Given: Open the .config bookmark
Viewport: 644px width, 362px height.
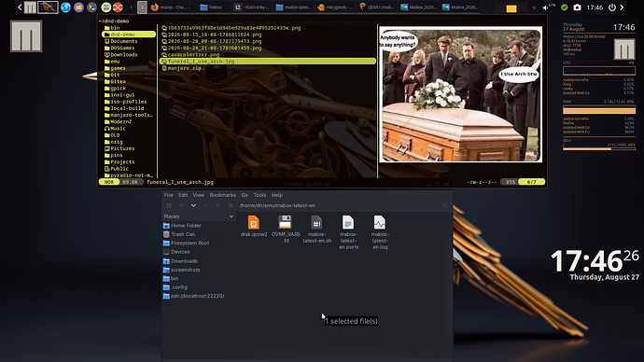Looking at the screenshot, I should tap(175, 287).
